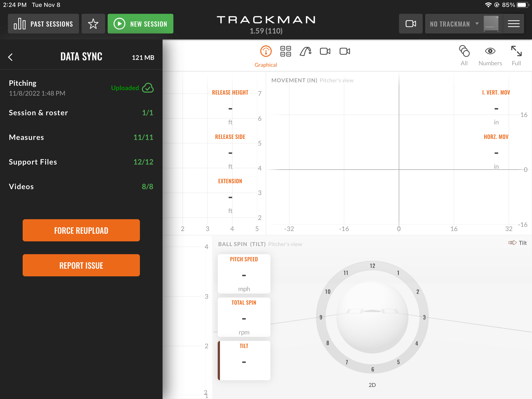The width and height of the screenshot is (532, 399).
Task: Select the Tilt metric card
Action: tap(244, 361)
